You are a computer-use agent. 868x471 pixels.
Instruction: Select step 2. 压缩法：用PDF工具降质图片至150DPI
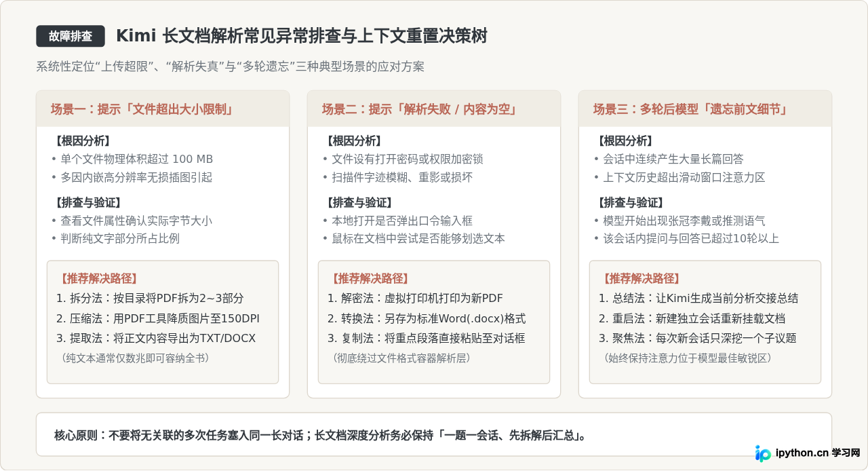coord(158,318)
